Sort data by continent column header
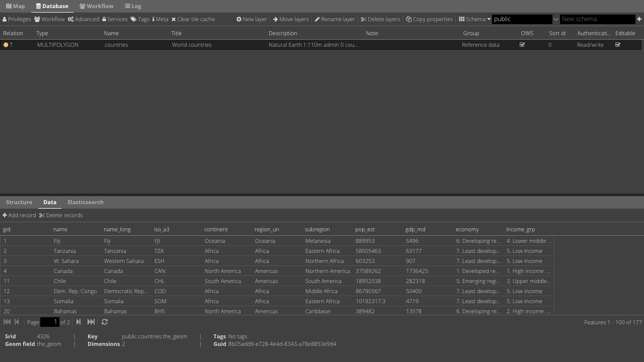This screenshot has width=644, height=362. pyautogui.click(x=216, y=229)
